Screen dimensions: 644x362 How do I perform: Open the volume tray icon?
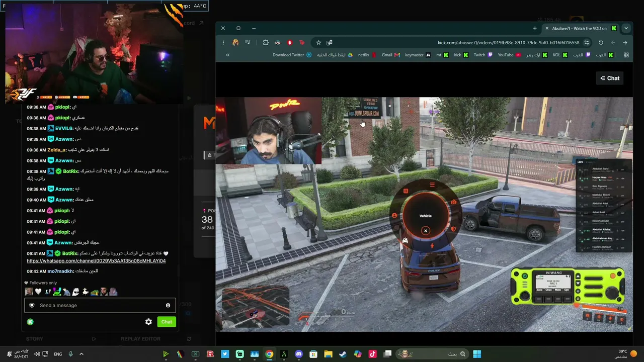(37, 354)
